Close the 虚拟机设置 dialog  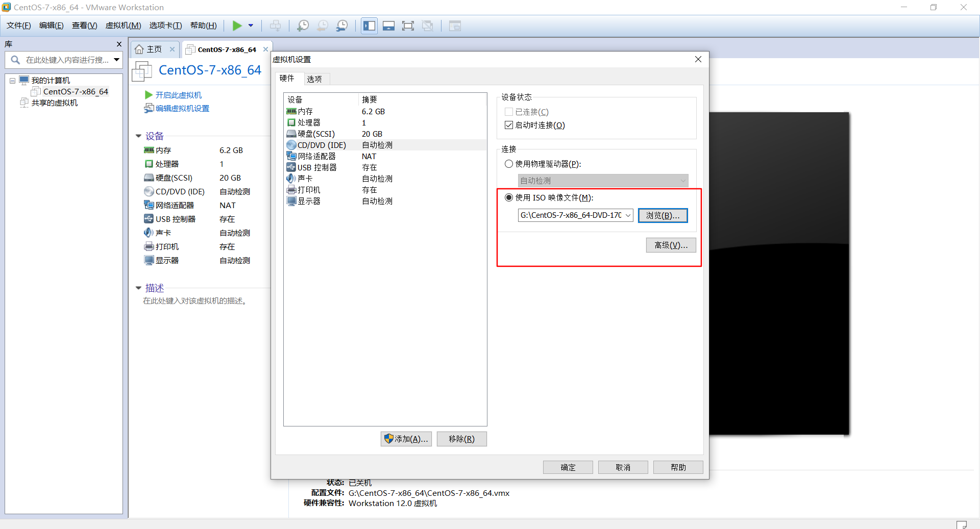coord(698,59)
